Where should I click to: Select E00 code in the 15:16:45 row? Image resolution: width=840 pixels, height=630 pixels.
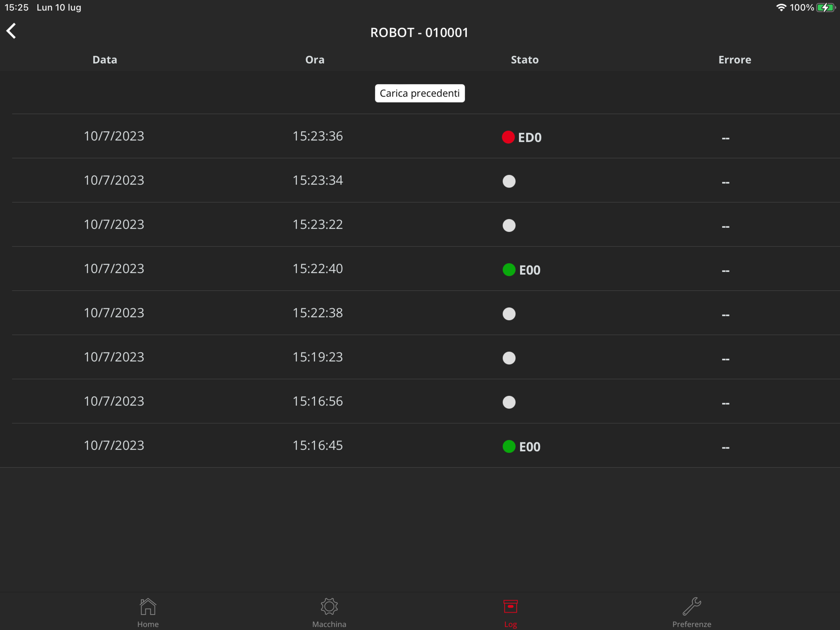point(530,447)
